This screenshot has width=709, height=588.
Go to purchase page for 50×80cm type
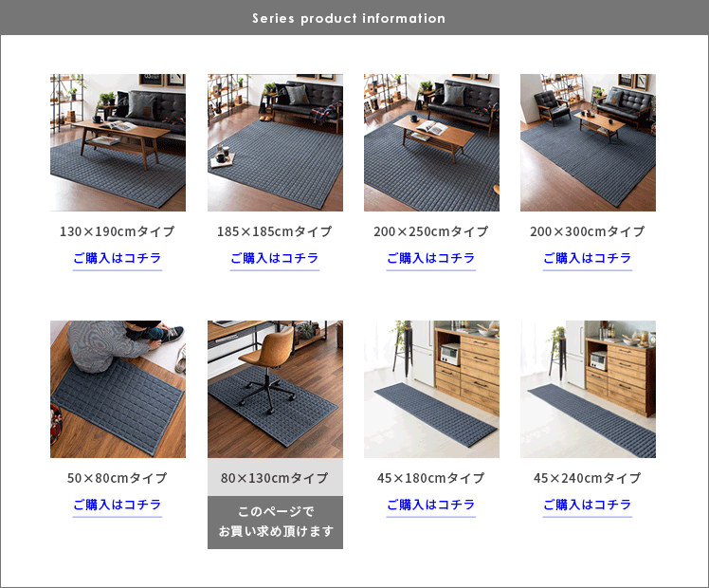click(118, 505)
